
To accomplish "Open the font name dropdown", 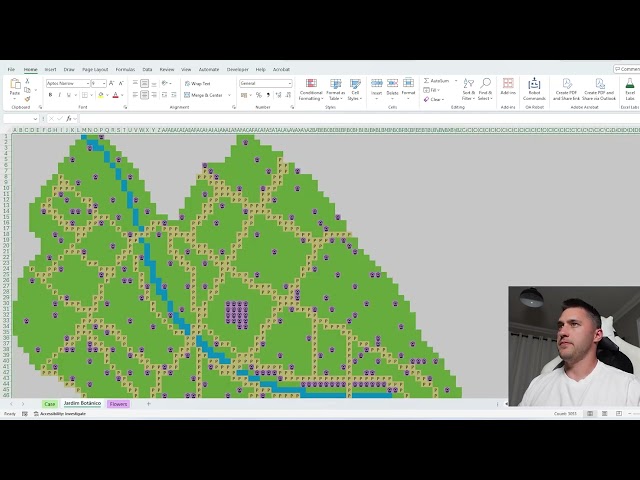I will point(88,83).
